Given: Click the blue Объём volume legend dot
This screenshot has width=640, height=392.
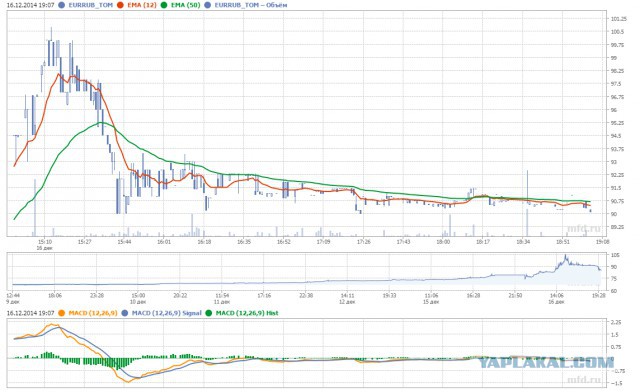Looking at the screenshot, I should (x=208, y=5).
